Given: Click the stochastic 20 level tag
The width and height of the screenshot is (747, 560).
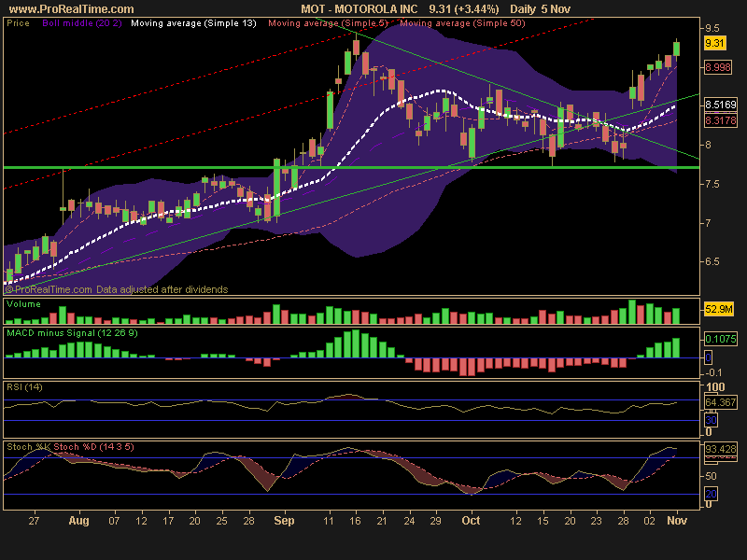Looking at the screenshot, I should 711,494.
